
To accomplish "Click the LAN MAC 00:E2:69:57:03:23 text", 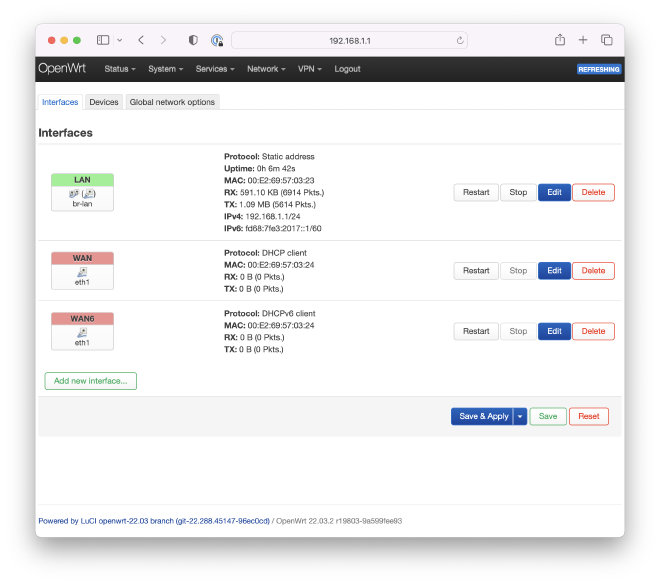I will [x=269, y=181].
